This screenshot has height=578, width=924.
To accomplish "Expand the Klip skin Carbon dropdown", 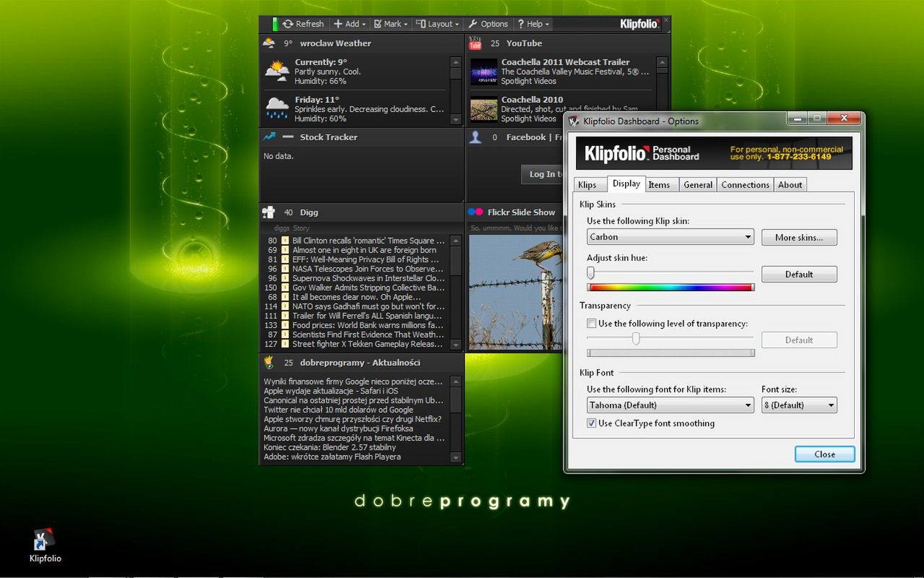I will pos(671,237).
